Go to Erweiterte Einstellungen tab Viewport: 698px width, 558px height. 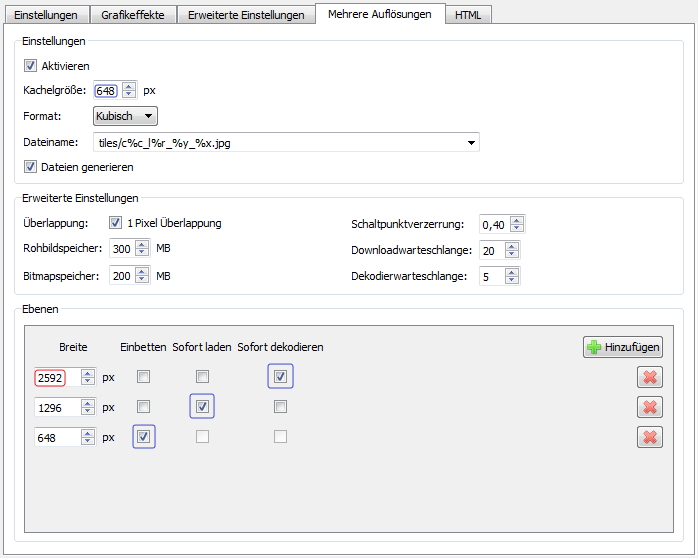coord(246,15)
